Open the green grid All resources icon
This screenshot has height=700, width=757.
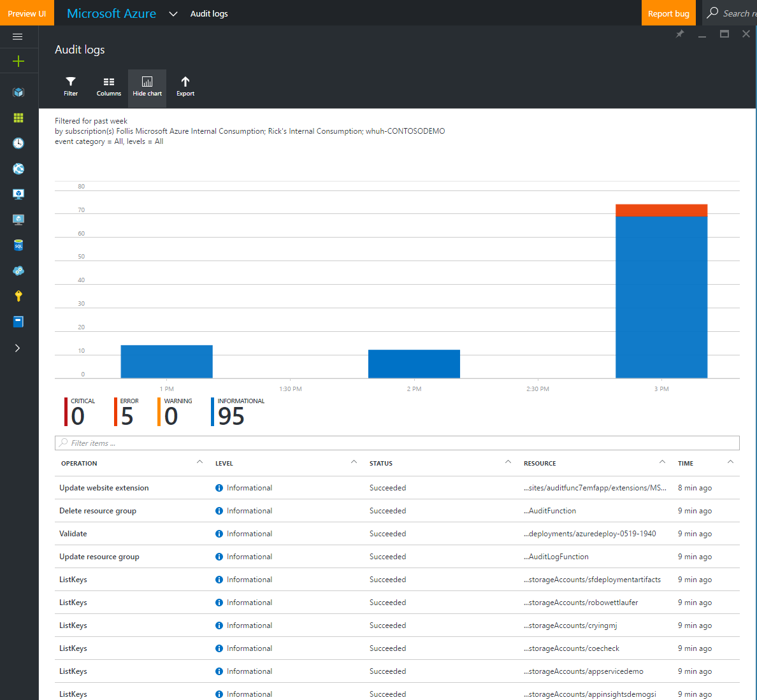18,118
